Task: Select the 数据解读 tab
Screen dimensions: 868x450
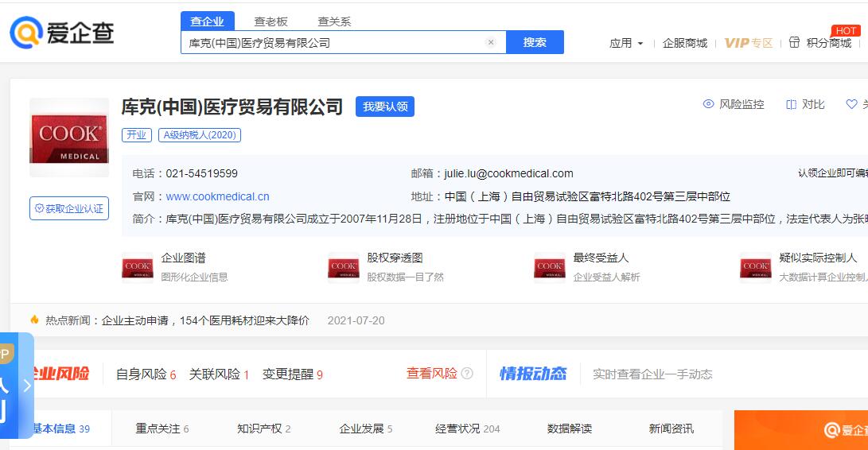Action: pos(570,429)
